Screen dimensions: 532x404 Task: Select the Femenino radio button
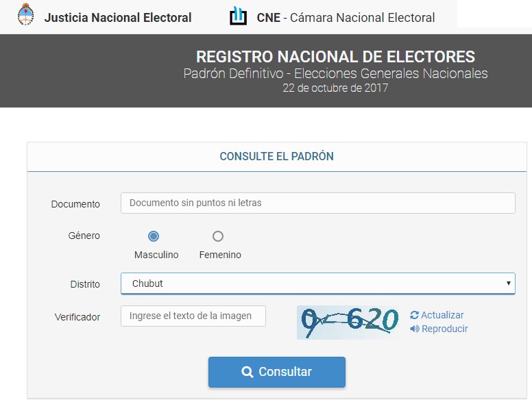(x=218, y=236)
